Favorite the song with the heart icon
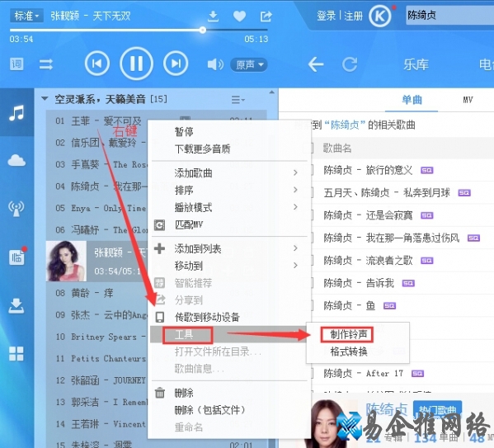494x448 pixels. pyautogui.click(x=239, y=16)
